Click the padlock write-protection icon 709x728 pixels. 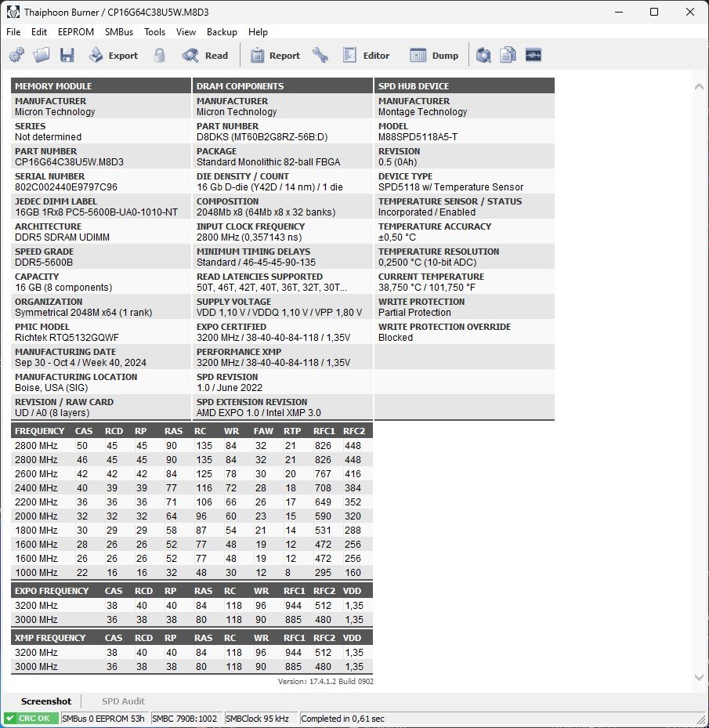159,56
